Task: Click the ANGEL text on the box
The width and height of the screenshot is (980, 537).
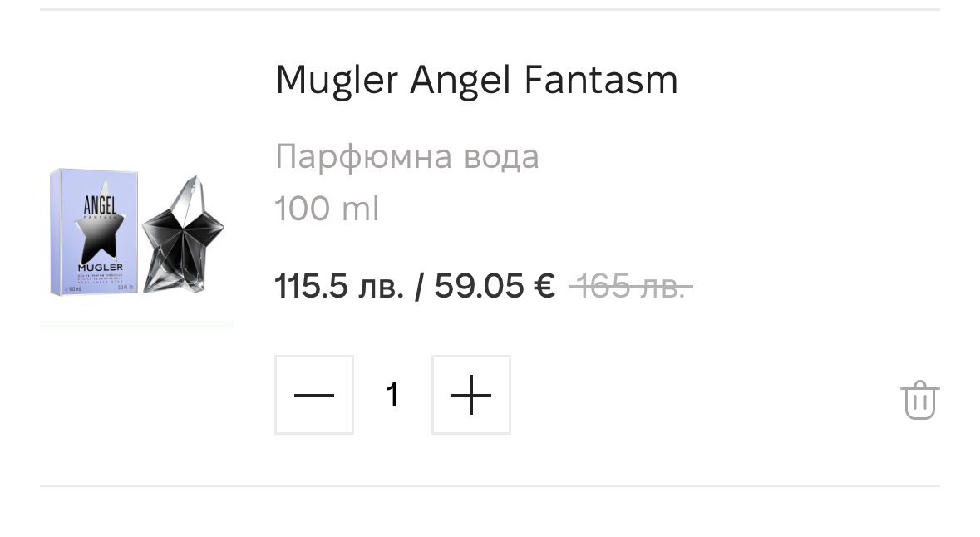Action: (100, 205)
